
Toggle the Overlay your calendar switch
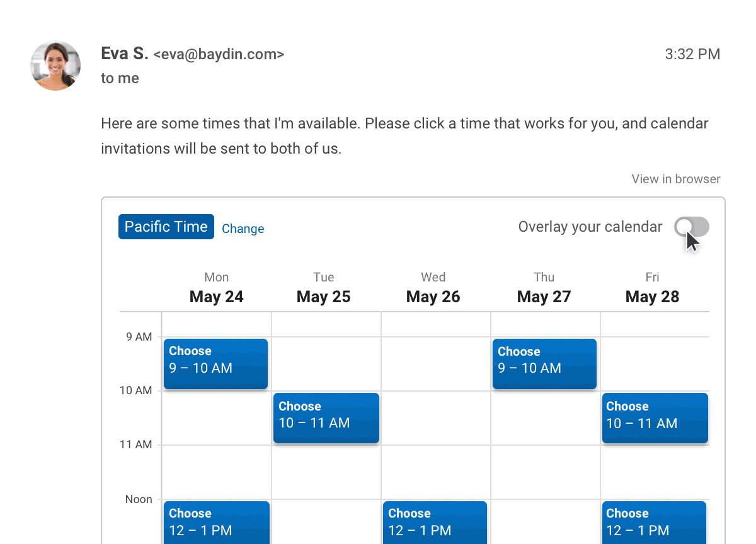[691, 227]
